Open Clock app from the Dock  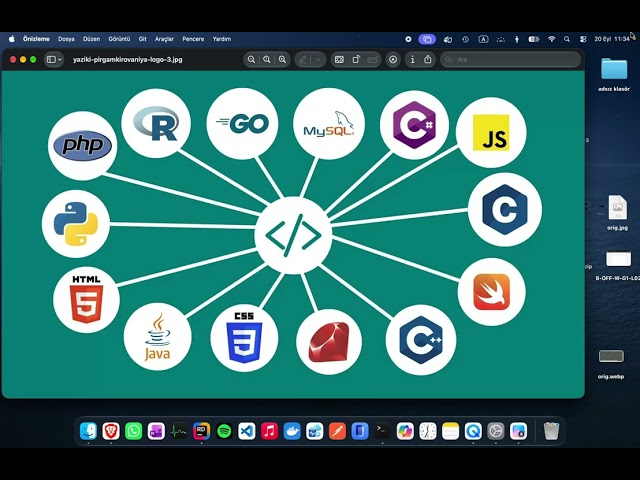(428, 431)
